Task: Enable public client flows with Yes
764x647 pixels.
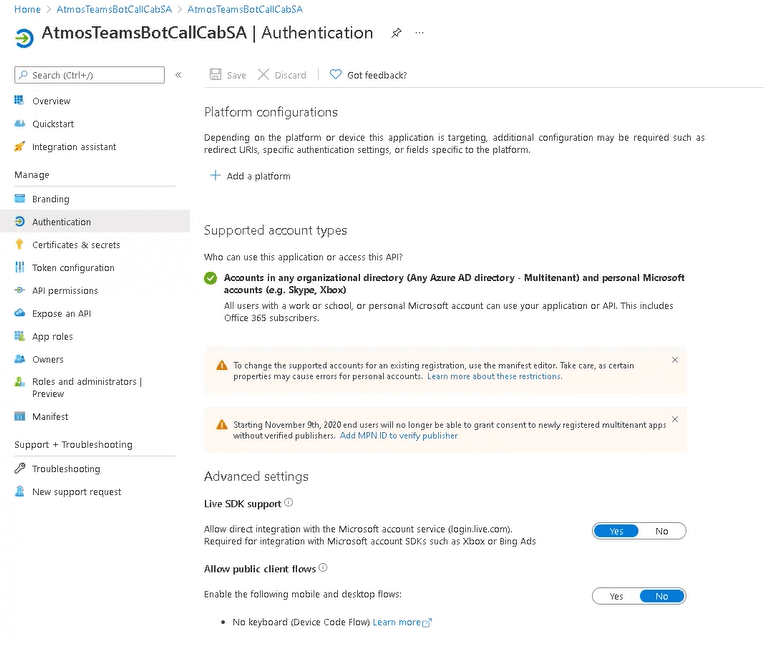Action: tap(616, 596)
